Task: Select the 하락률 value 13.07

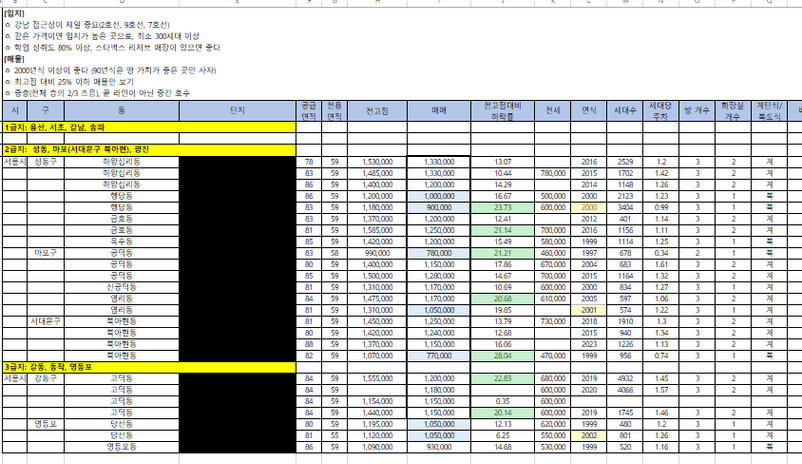Action: tap(502, 162)
